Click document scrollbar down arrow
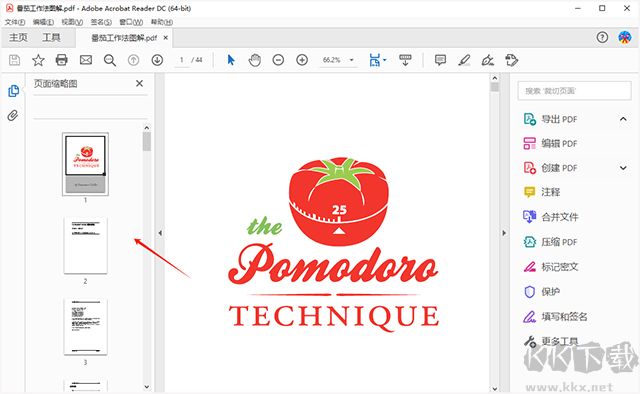Image resolution: width=640 pixels, height=394 pixels. [x=495, y=388]
